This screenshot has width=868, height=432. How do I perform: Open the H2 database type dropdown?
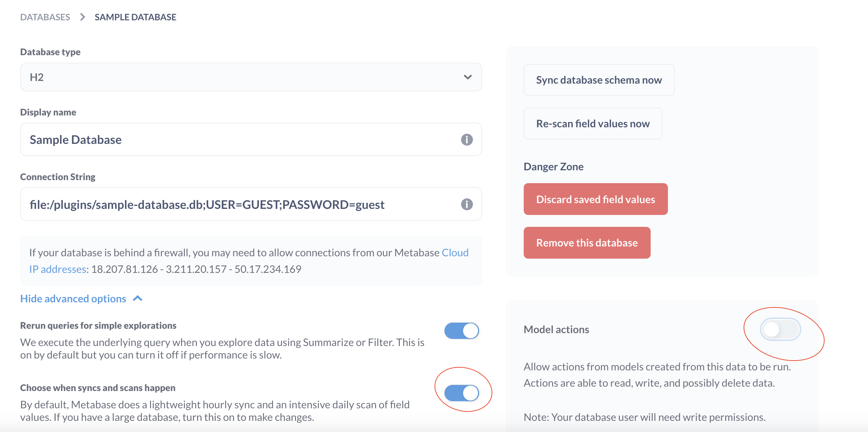click(x=251, y=77)
